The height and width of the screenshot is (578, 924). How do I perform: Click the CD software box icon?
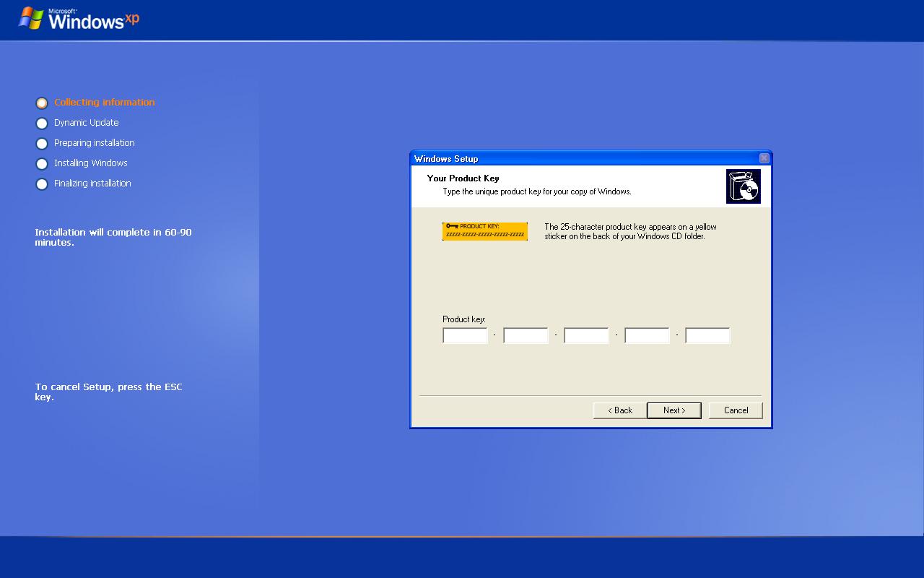(x=743, y=187)
